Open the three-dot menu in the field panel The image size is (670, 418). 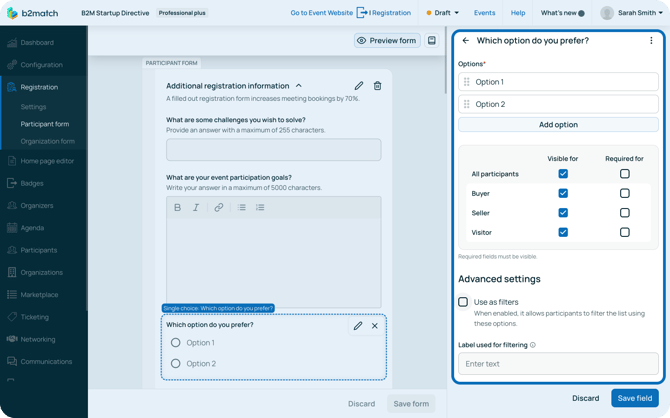[651, 41]
